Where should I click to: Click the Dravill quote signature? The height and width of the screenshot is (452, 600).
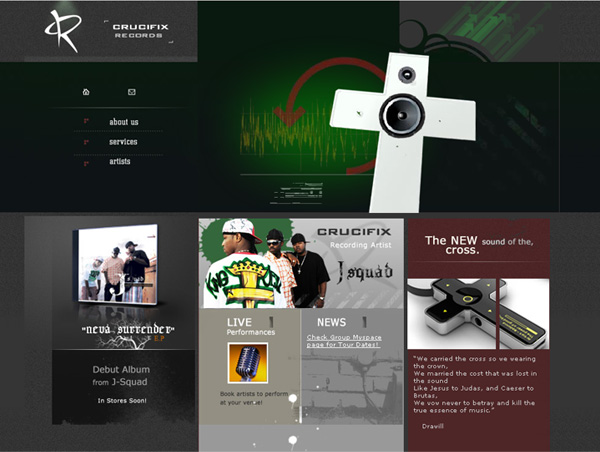tap(433, 426)
